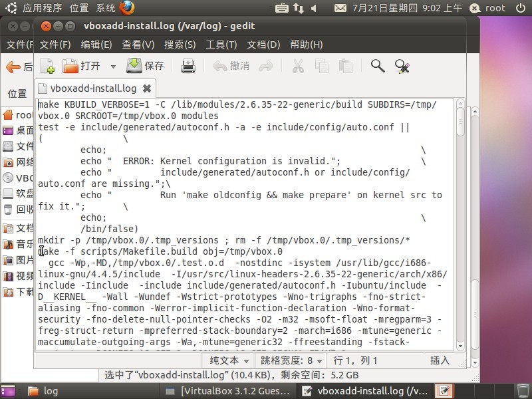Create a new document in gedit
Screen dimensions: 532x399
pyautogui.click(x=48, y=65)
